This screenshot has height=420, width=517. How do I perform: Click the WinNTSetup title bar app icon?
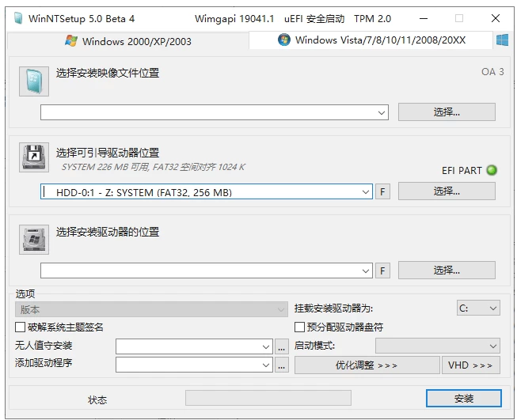18,18
